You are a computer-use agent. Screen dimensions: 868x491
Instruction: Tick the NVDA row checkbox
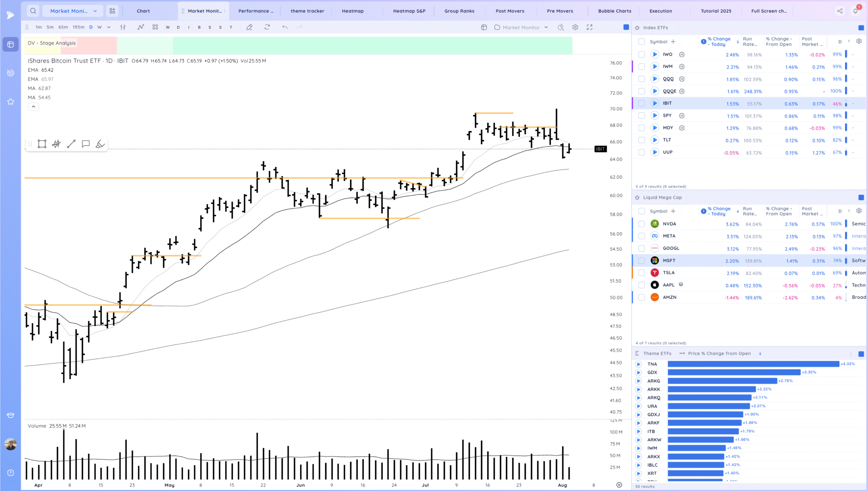click(x=642, y=224)
